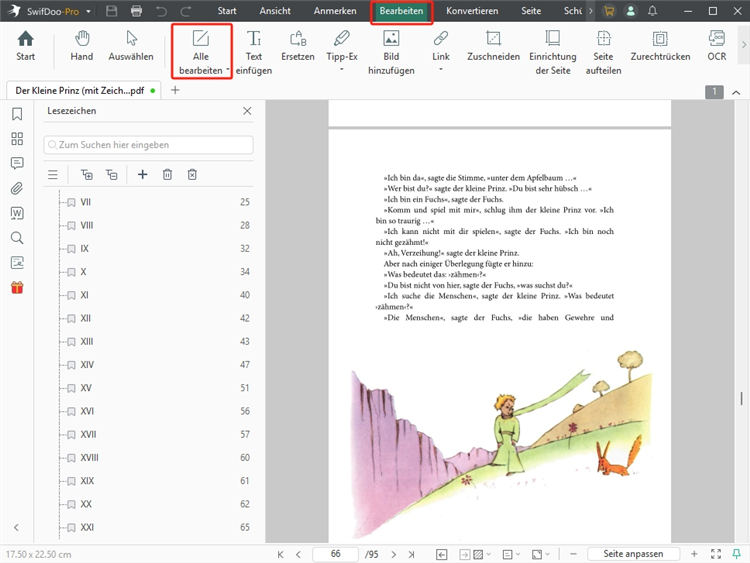Click the Link tool
Screen dimensions: 750x563
click(441, 46)
